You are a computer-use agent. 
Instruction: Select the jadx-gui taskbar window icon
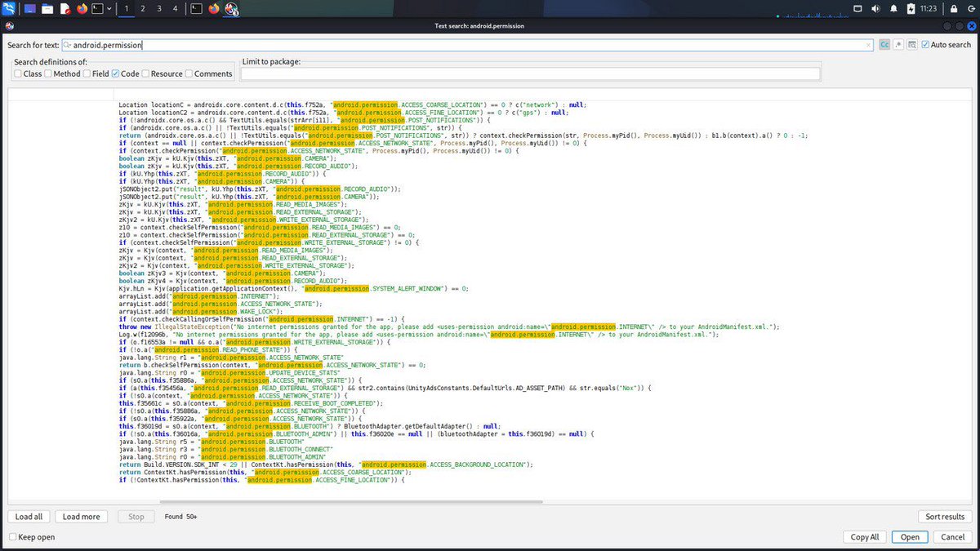tap(232, 9)
